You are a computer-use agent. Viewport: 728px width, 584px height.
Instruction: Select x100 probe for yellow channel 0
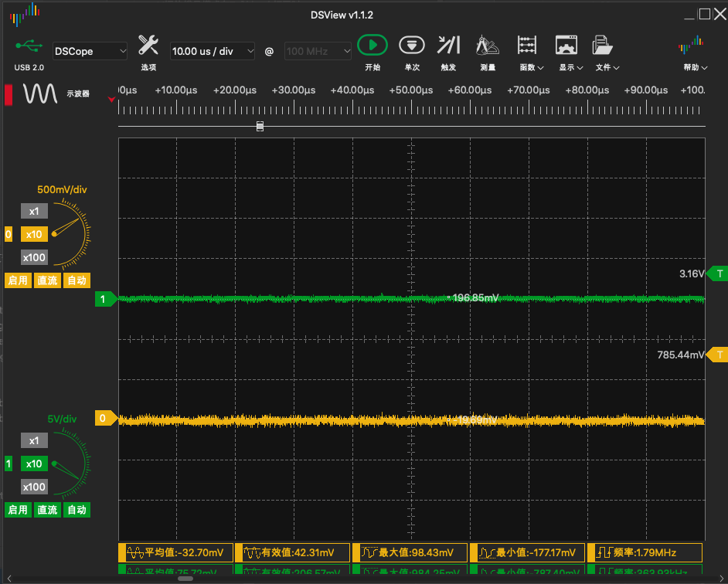34,258
